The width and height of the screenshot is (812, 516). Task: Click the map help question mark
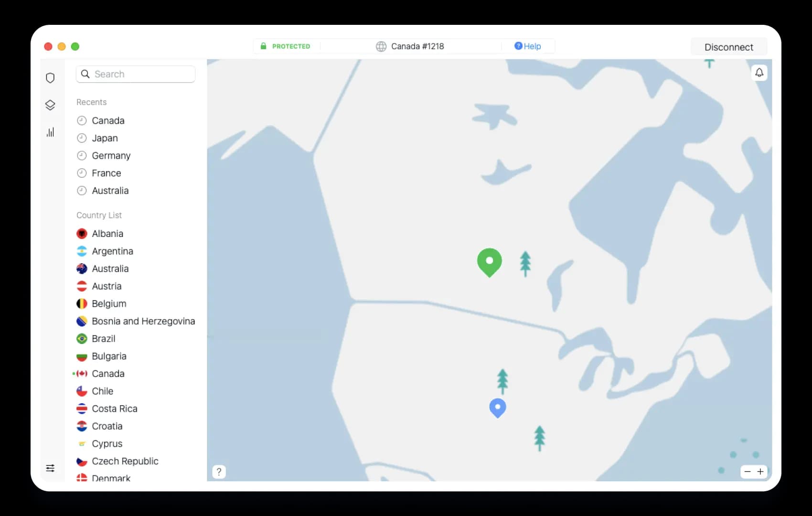219,472
